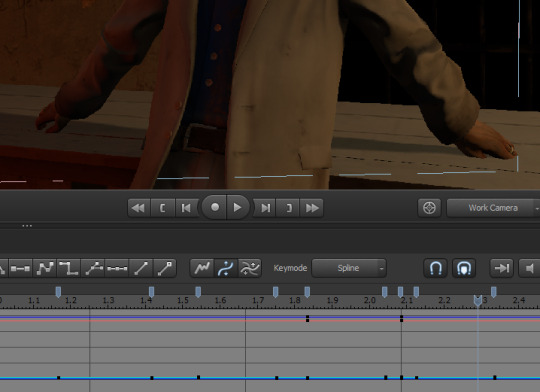Image resolution: width=540 pixels, height=392 pixels.
Task: Toggle the snap magnet icon
Action: point(435,268)
